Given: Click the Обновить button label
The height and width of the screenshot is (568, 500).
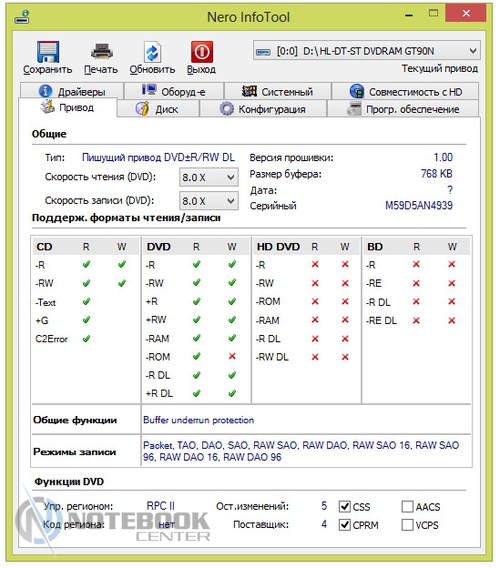Looking at the screenshot, I should coord(152,70).
